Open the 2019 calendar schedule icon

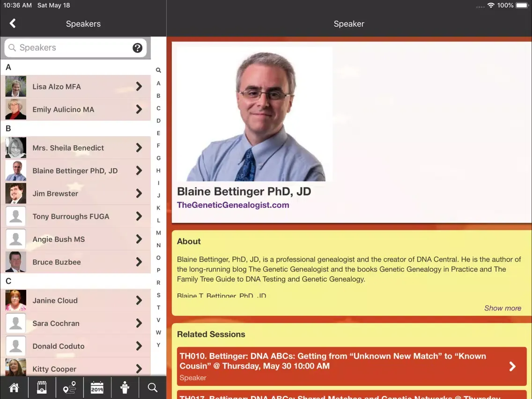(x=97, y=387)
